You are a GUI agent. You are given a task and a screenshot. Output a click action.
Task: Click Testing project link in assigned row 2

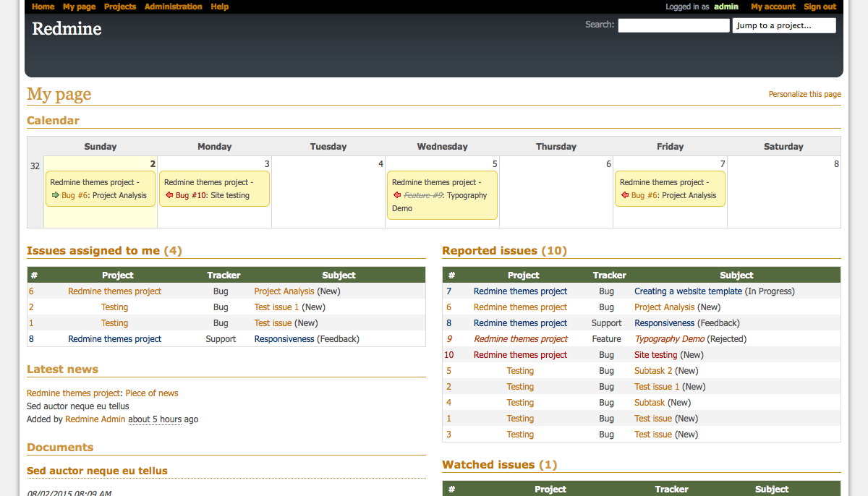click(x=115, y=307)
